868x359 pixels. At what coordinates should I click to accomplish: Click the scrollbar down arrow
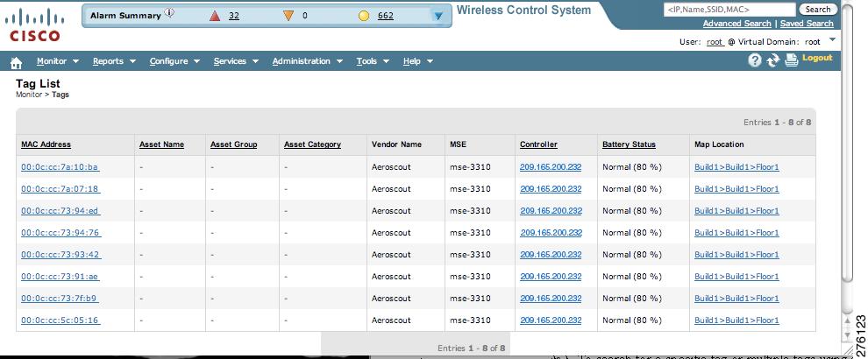point(846,335)
